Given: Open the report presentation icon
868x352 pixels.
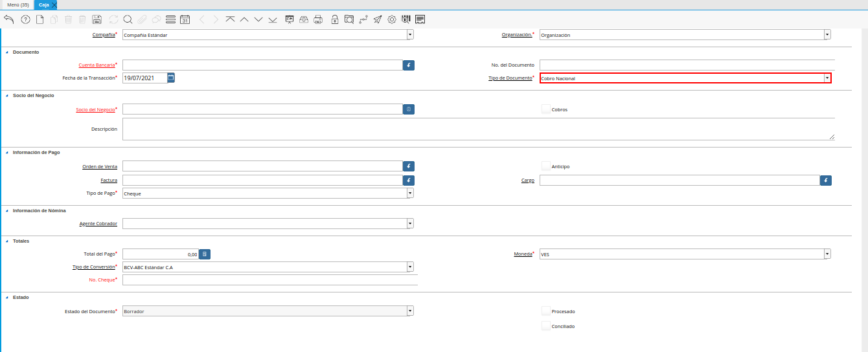Looking at the screenshot, I should coord(290,19).
